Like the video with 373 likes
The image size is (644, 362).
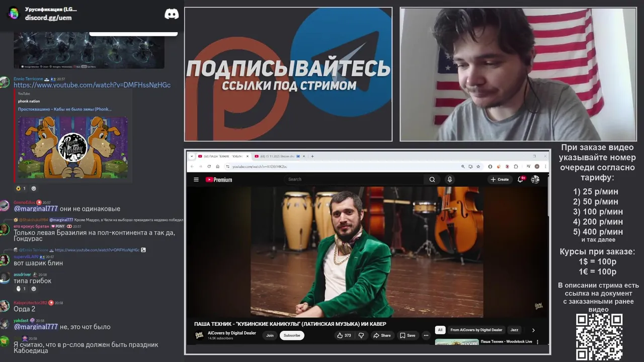point(344,335)
